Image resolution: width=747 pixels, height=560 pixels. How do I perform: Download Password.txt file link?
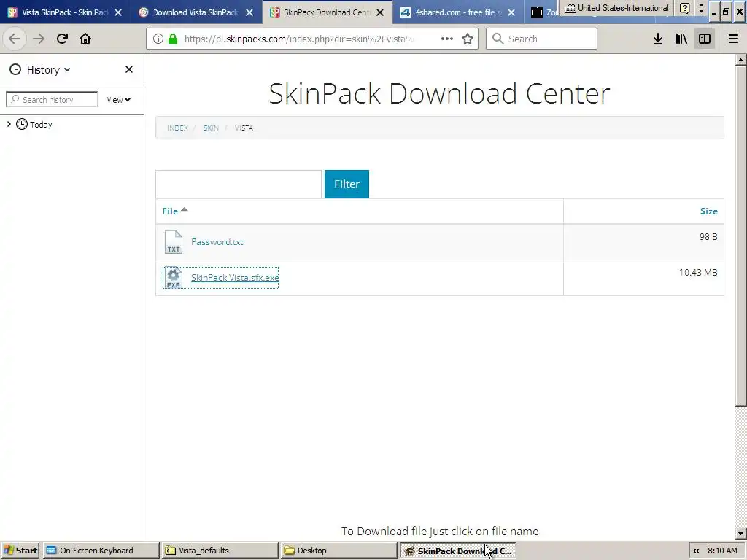click(x=217, y=242)
